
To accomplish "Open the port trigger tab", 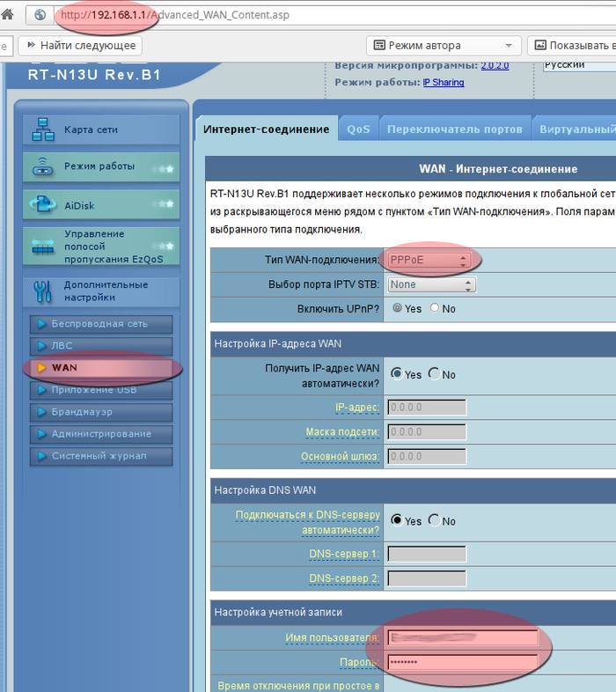I will pos(455,129).
